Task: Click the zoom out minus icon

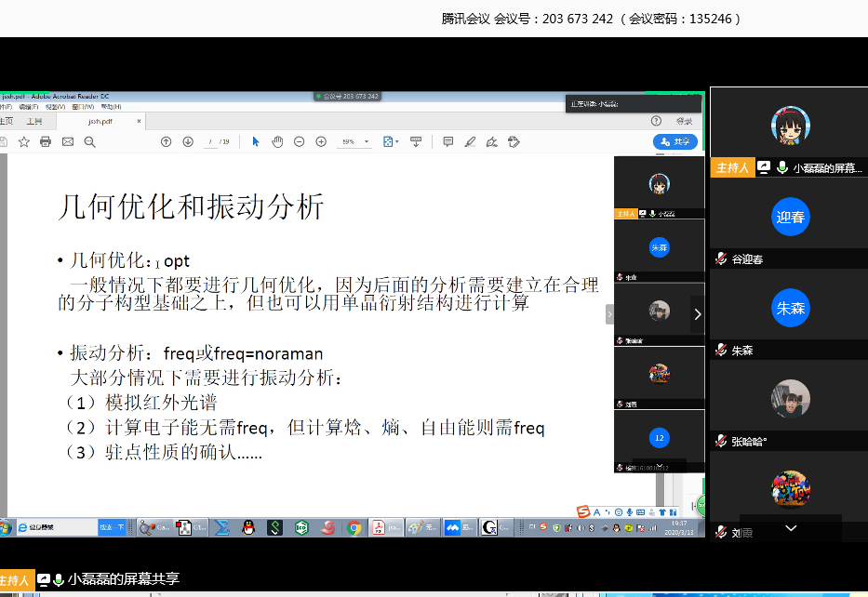Action: click(x=299, y=141)
